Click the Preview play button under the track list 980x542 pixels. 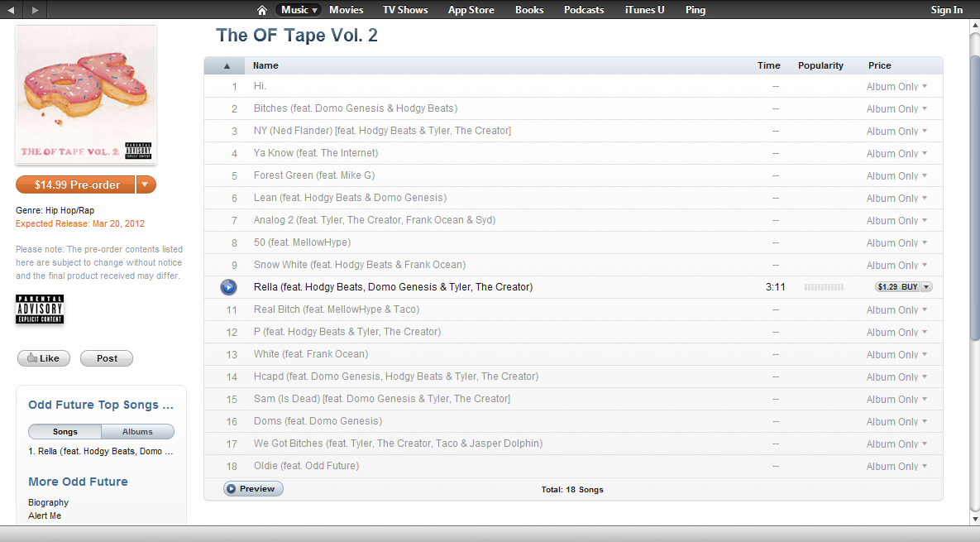click(x=253, y=489)
